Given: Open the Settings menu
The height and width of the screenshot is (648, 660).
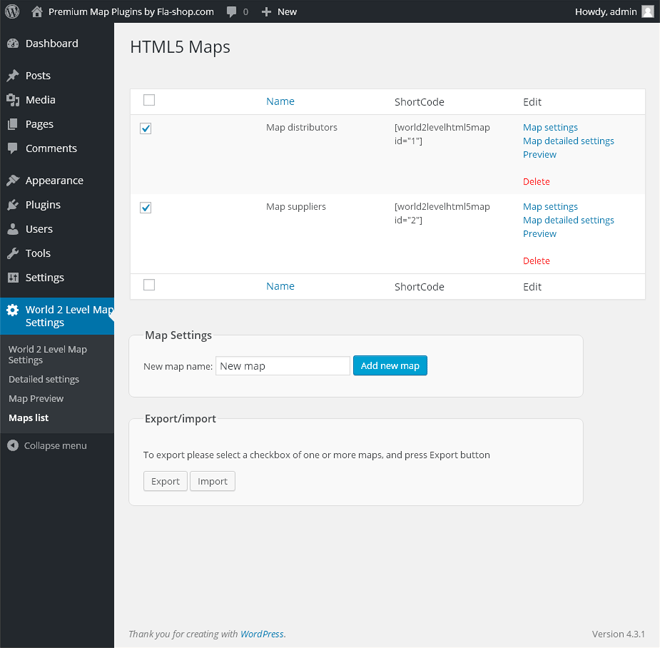Looking at the screenshot, I should 45,277.
